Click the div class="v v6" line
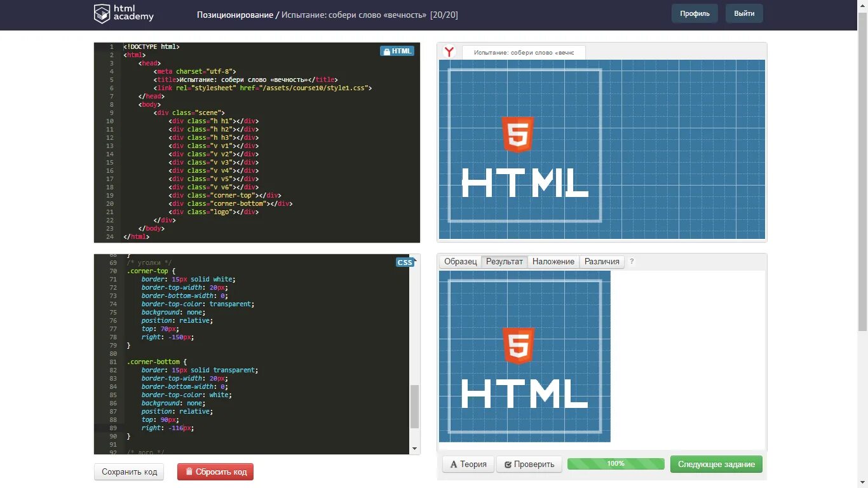The height and width of the screenshot is (488, 868). (x=214, y=187)
